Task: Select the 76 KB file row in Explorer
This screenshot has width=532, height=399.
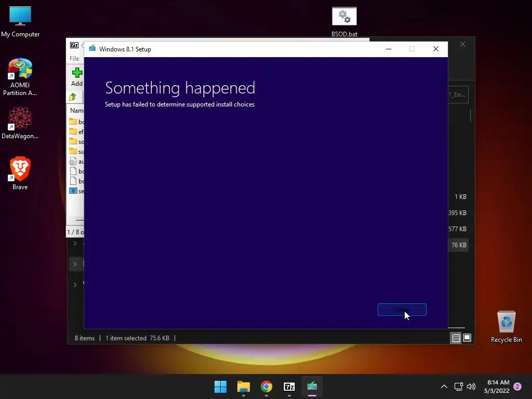Action: pos(459,245)
